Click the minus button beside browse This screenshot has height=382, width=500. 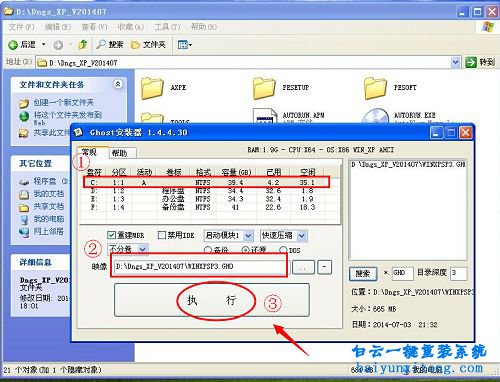pos(324,267)
